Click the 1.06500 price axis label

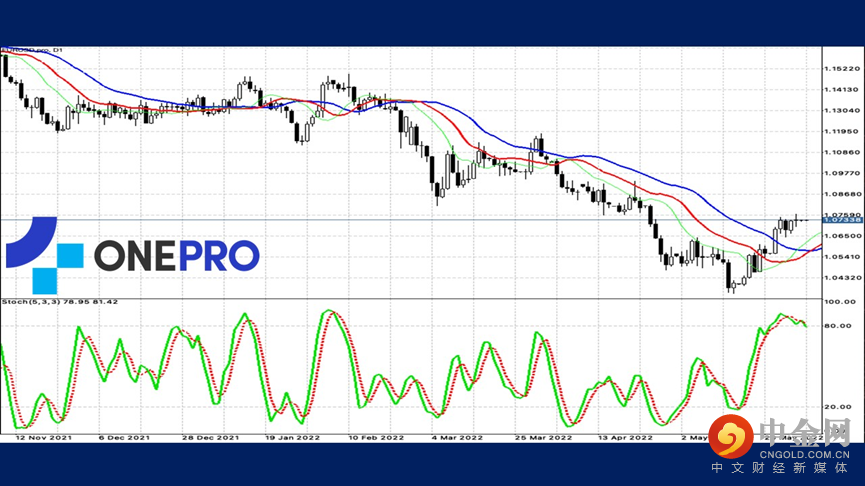tap(842, 236)
